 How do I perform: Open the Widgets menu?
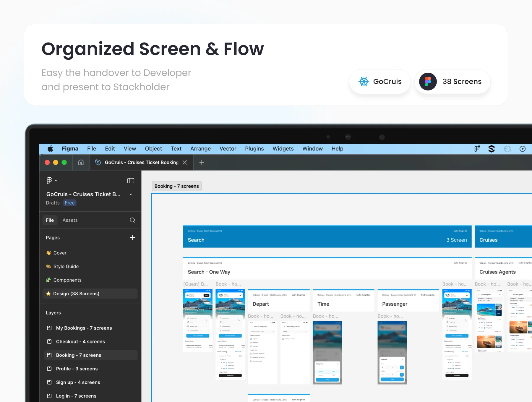click(283, 149)
